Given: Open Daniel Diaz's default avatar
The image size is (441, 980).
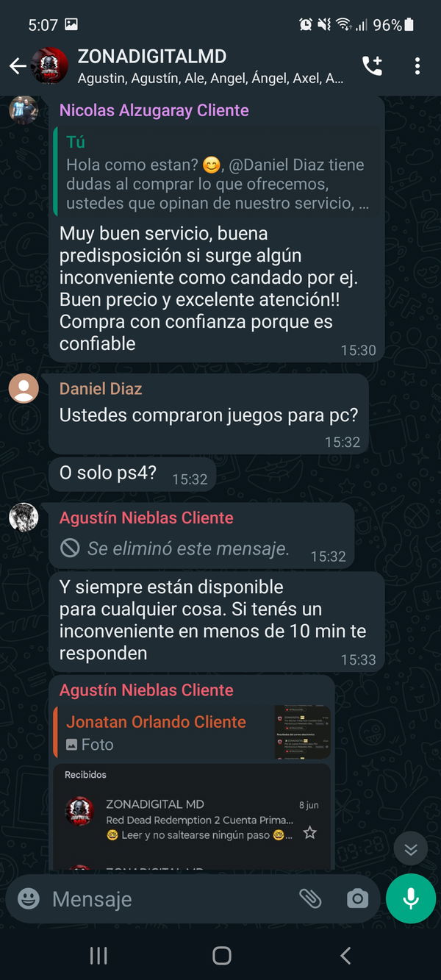Looking at the screenshot, I should (24, 388).
